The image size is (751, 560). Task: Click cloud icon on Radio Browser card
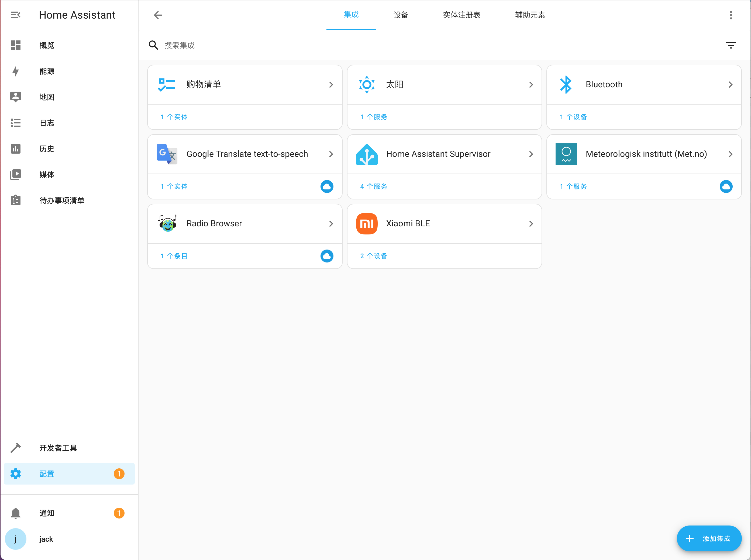tap(326, 256)
